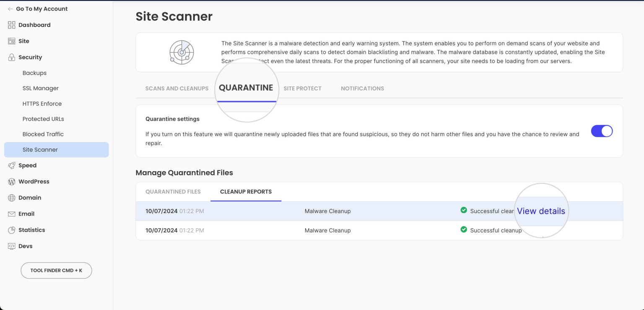Viewport: 644px width, 310px height.
Task: Open View details for first cleanup report
Action: click(541, 211)
